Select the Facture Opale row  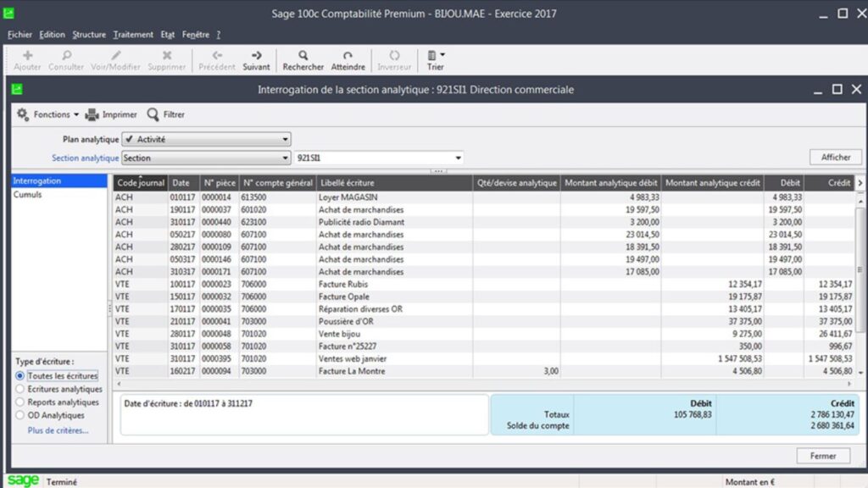[484, 297]
